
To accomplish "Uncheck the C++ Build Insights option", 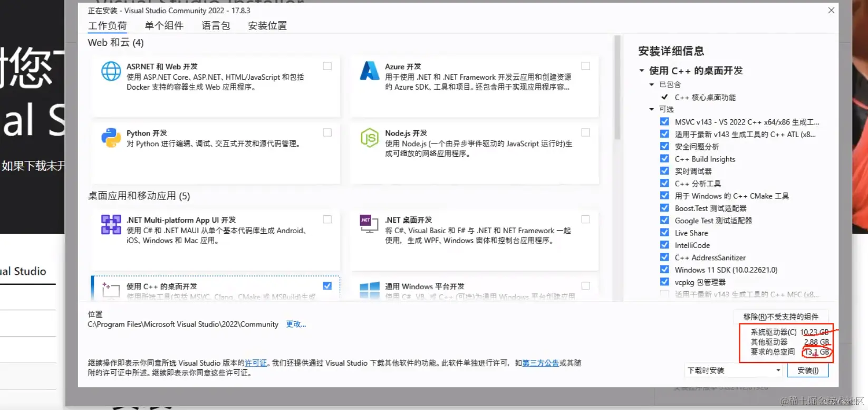I will (x=664, y=158).
